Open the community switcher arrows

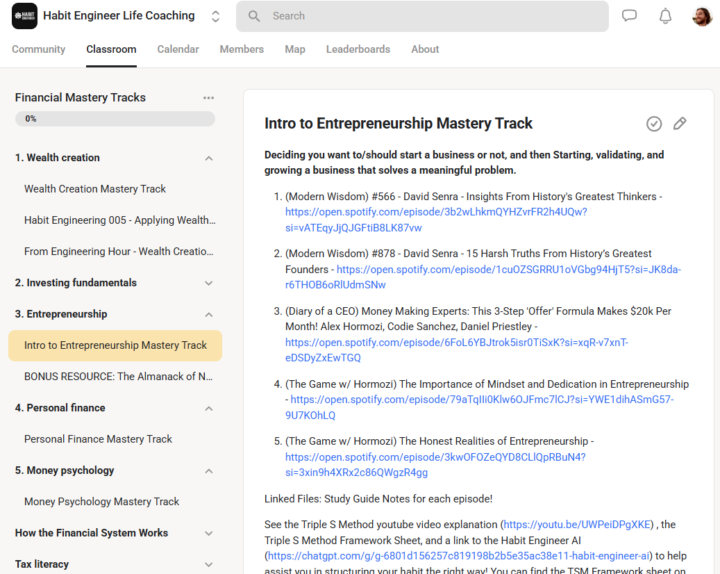click(216, 16)
